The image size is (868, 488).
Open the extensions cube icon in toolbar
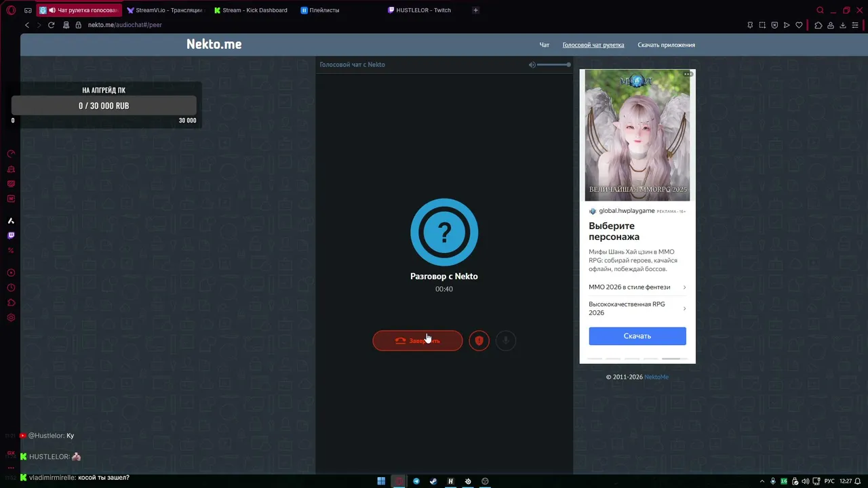818,25
